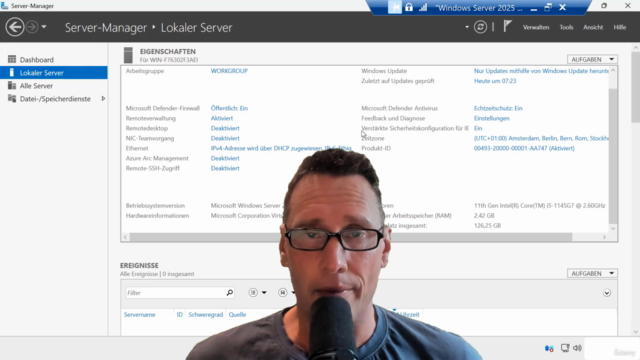Click the Dashboard sidebar icon
Screen dimensions: 640x360
[x=12, y=60]
